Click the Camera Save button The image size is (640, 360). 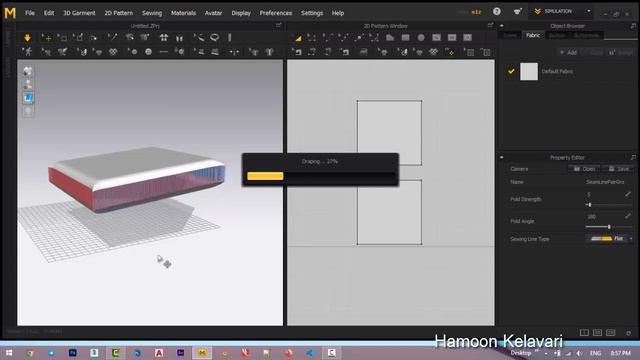619,169
